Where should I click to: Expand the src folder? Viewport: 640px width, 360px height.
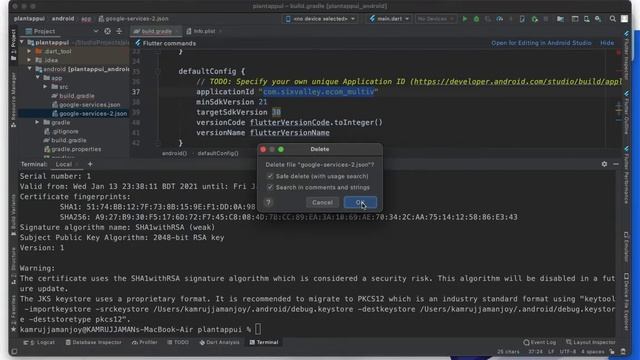[45, 87]
